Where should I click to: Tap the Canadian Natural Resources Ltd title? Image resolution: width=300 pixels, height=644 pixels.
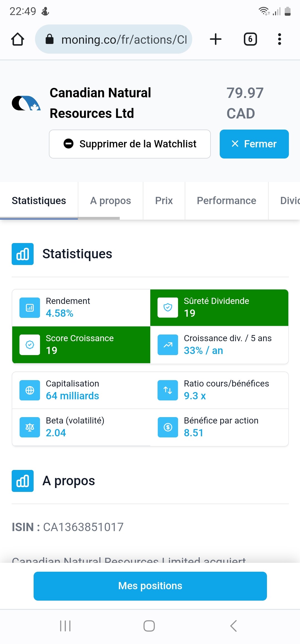coord(100,103)
